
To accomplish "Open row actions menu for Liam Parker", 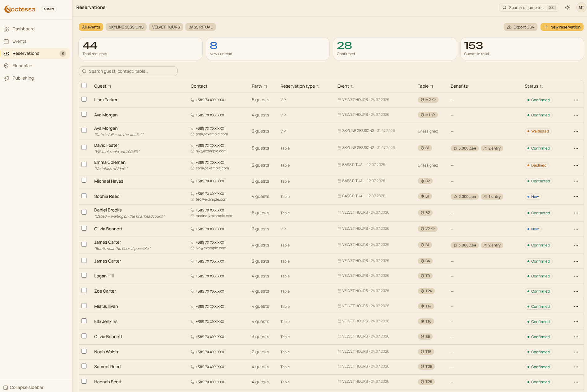I will click(576, 100).
